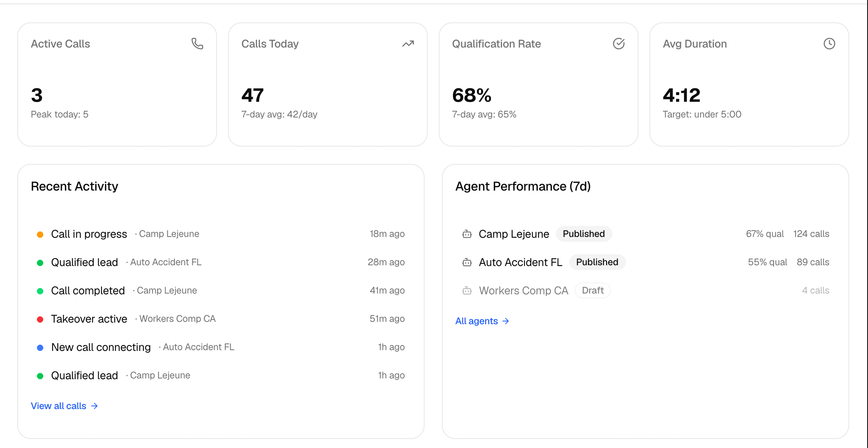Click the trending arrow icon in Calls Today
Image resolution: width=868 pixels, height=448 pixels.
pyautogui.click(x=408, y=44)
